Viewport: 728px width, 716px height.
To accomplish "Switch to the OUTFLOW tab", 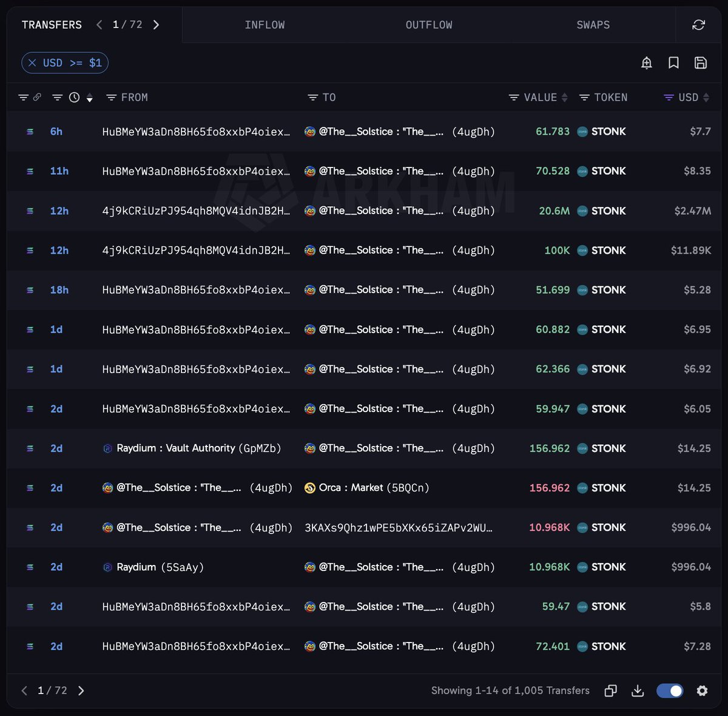I will (x=429, y=25).
